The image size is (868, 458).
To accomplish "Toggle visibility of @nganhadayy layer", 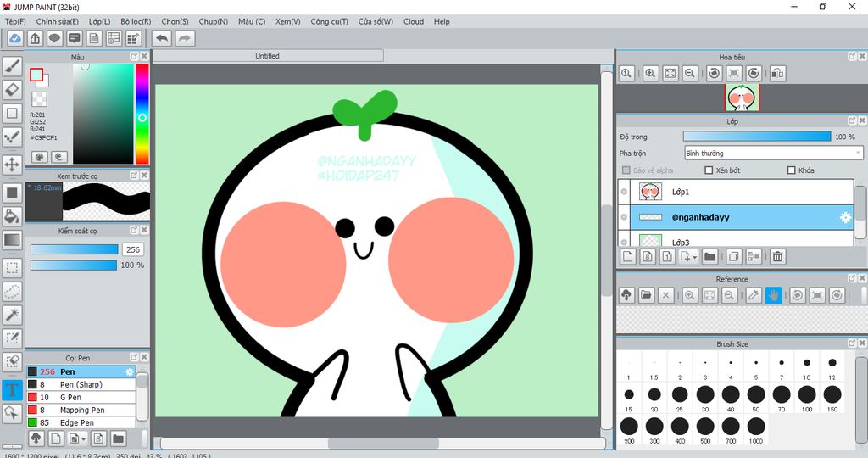I will pyautogui.click(x=624, y=217).
